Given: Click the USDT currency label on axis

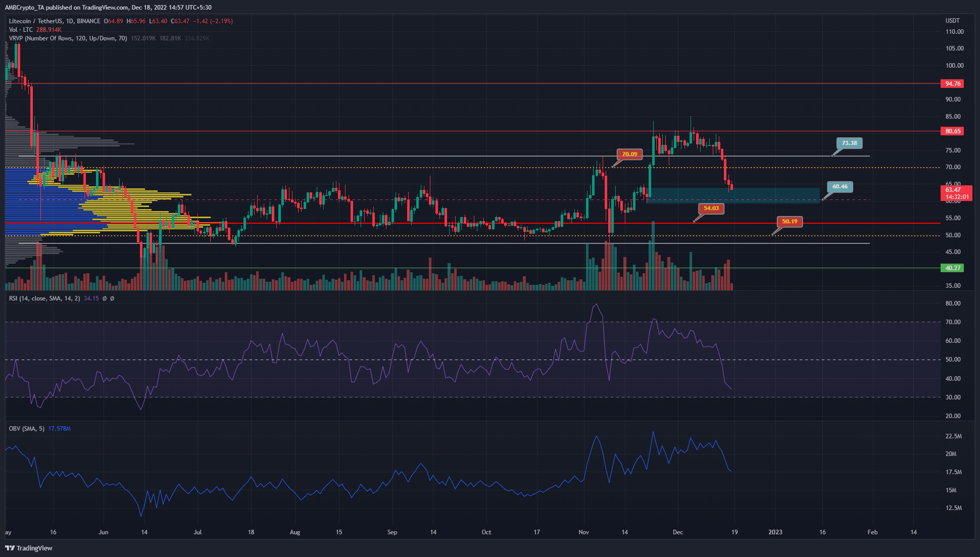Looking at the screenshot, I should pos(952,21).
